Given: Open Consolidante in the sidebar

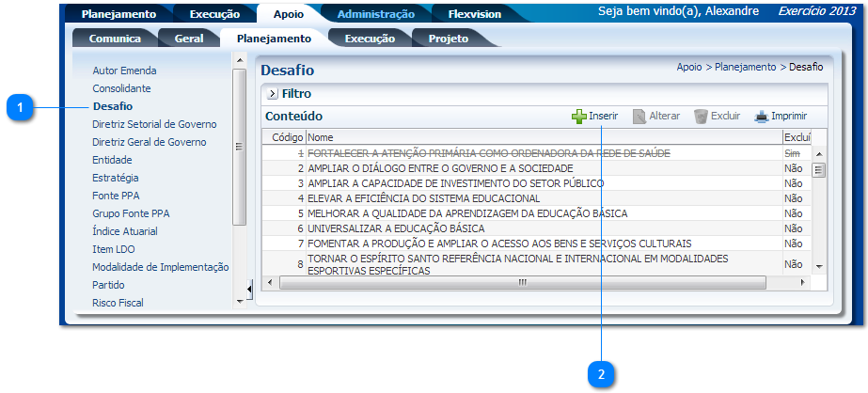Looking at the screenshot, I should tap(122, 88).
